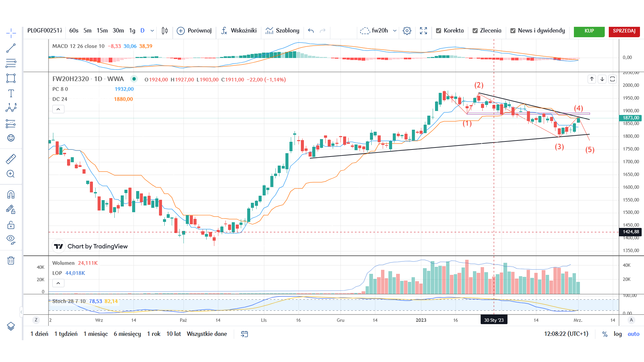Select the 5m timeframe
The height and width of the screenshot is (362, 644).
88,31
